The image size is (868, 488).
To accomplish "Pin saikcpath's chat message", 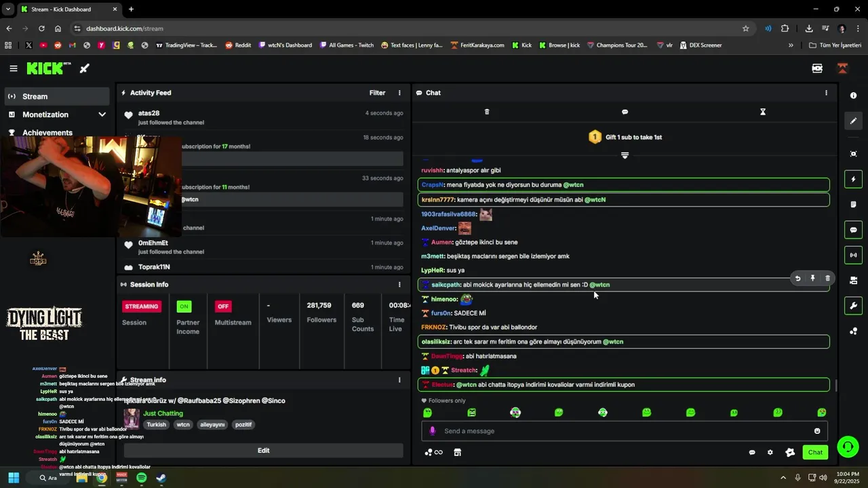I will coord(812,279).
